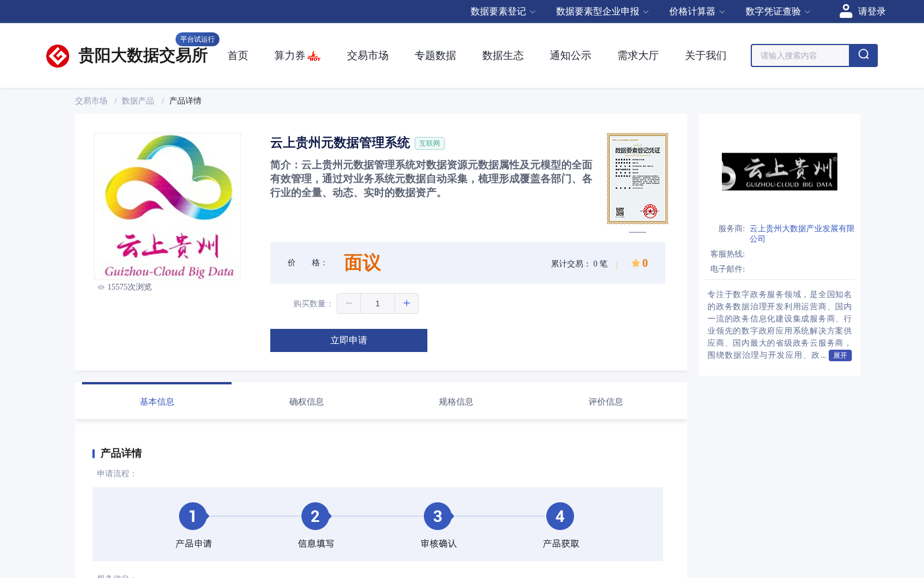Click the 15575次浏览 view count

[129, 287]
